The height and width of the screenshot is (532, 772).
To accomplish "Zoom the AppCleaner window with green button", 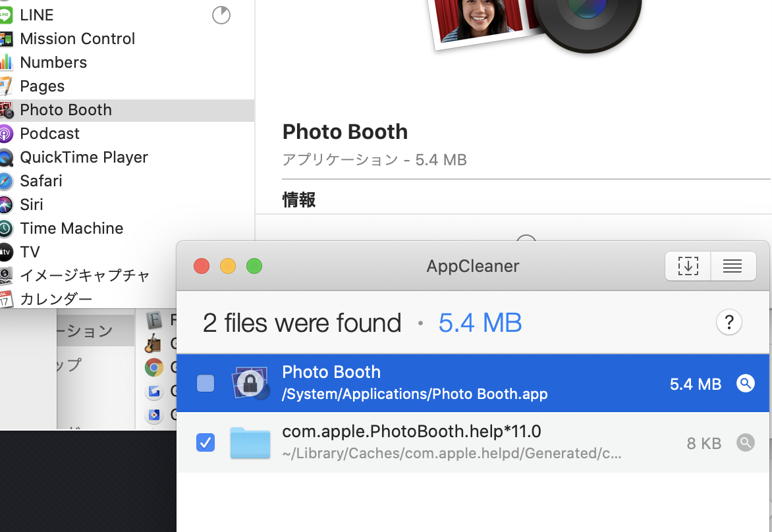I will point(254,266).
